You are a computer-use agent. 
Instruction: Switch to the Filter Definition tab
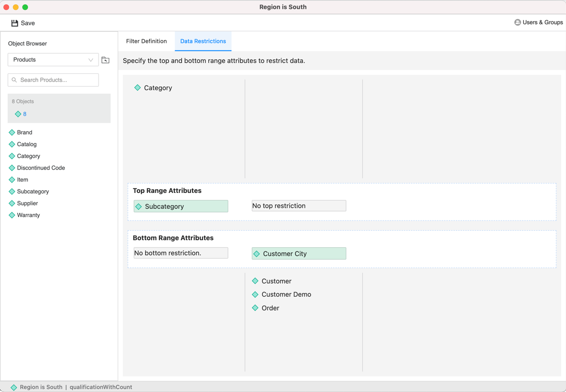(x=146, y=41)
